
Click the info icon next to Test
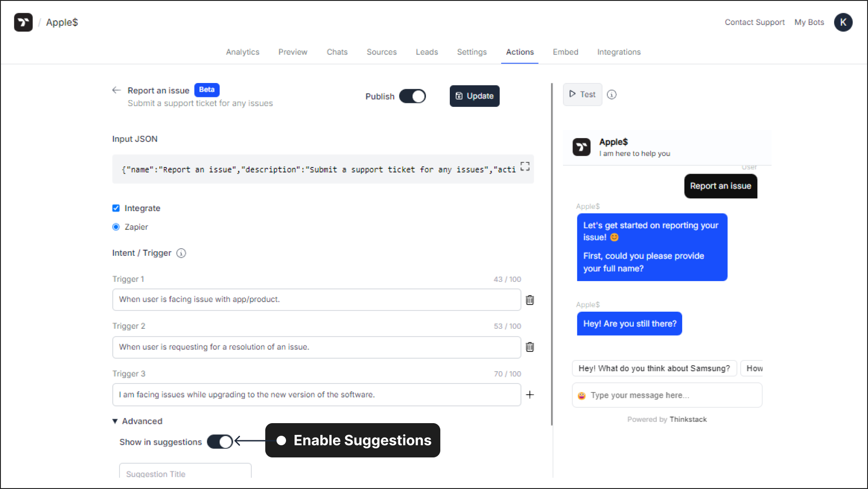tap(612, 94)
